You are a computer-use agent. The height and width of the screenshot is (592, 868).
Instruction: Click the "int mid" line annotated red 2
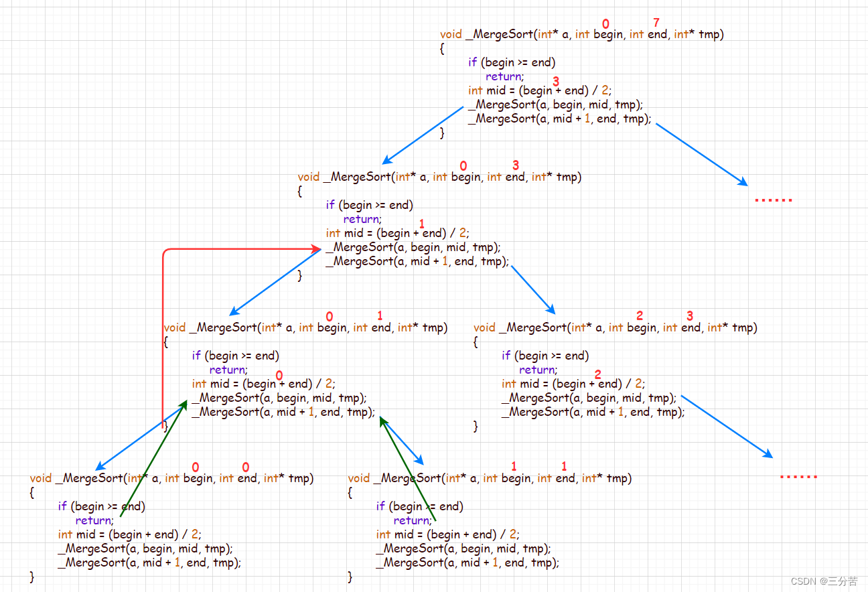tap(573, 384)
